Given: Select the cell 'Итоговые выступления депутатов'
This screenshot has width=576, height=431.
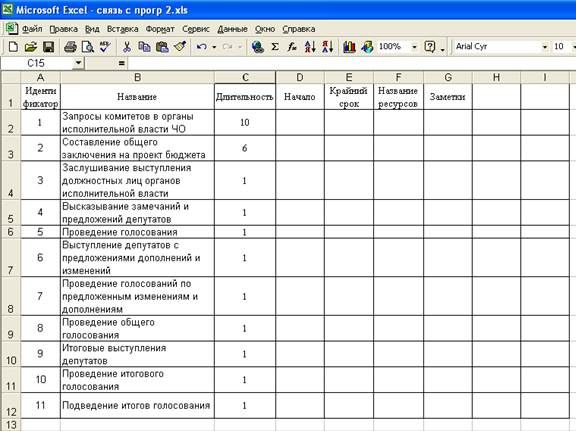Looking at the screenshot, I should 137,354.
